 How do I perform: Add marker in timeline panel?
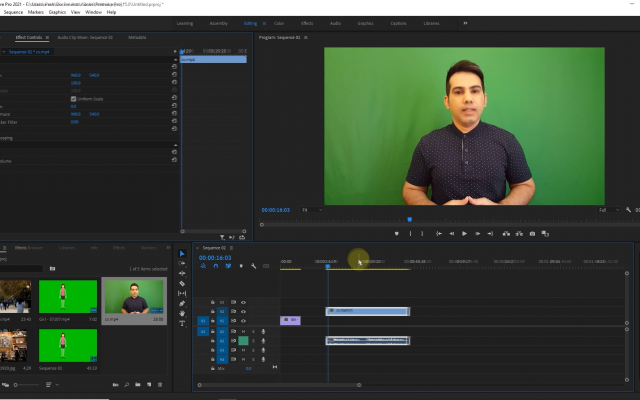point(241,266)
